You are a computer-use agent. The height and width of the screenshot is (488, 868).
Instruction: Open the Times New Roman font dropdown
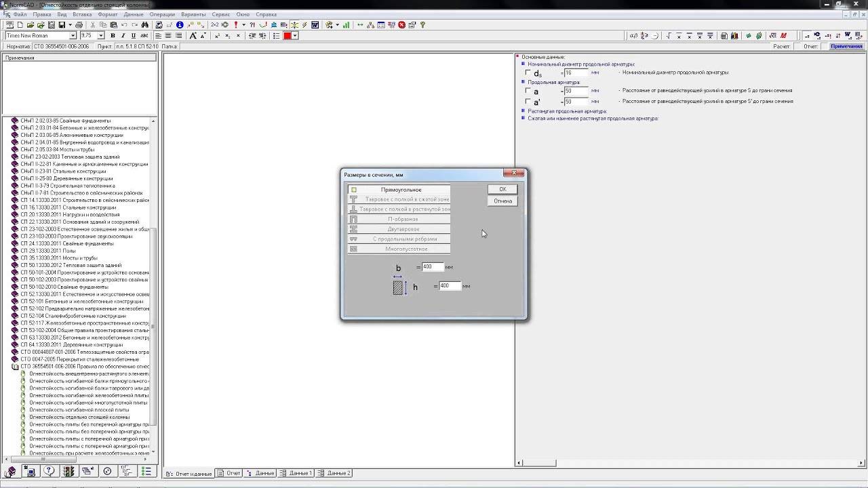(73, 35)
